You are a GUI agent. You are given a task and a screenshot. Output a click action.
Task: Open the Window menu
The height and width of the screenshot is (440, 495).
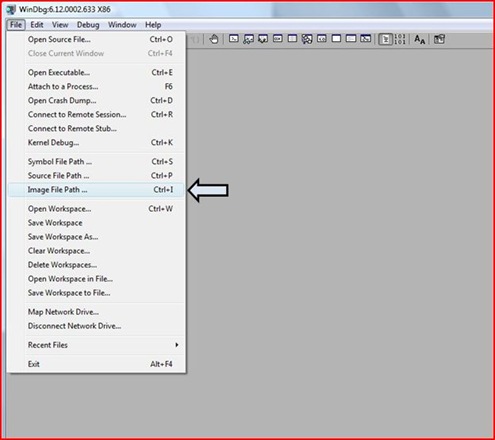tap(122, 25)
